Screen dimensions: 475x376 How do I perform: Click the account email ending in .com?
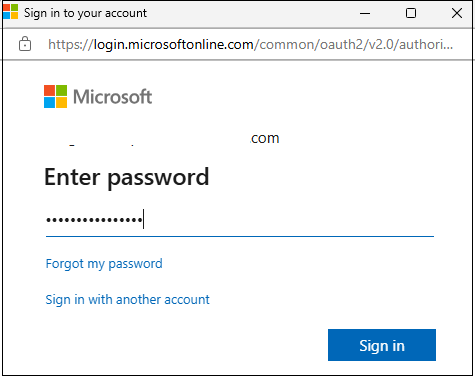click(x=162, y=139)
